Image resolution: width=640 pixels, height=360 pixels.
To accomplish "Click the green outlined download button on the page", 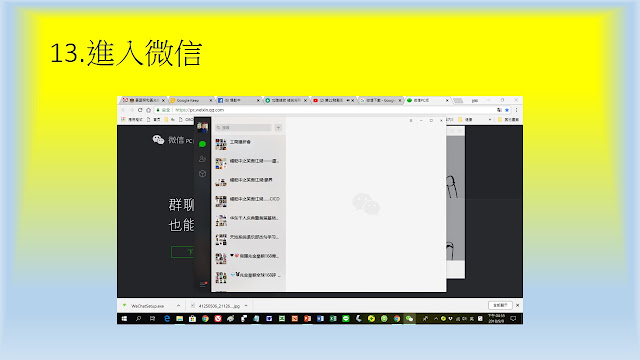I will [183, 252].
